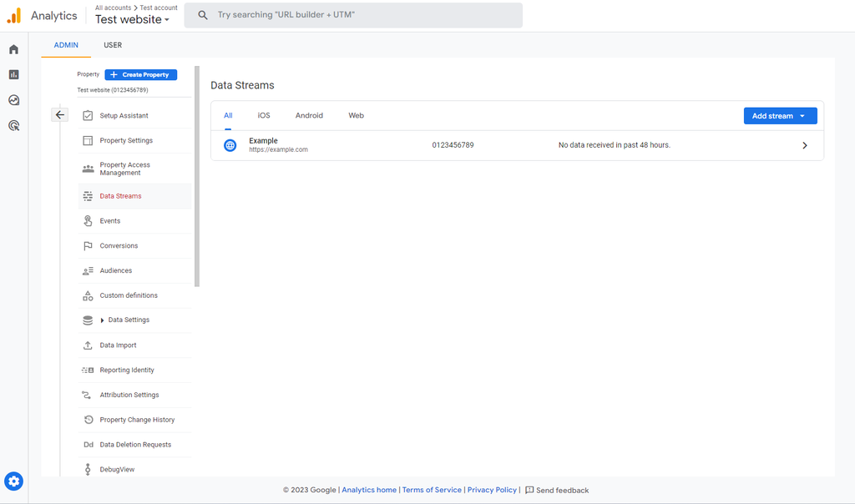The height and width of the screenshot is (504, 855).
Task: Click the settings gear at bottom left
Action: click(13, 481)
